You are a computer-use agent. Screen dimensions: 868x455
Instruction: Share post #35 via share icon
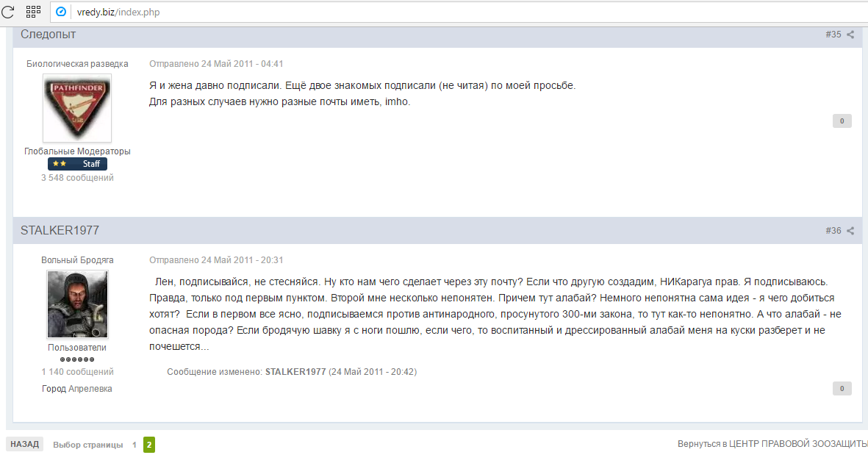(x=850, y=35)
